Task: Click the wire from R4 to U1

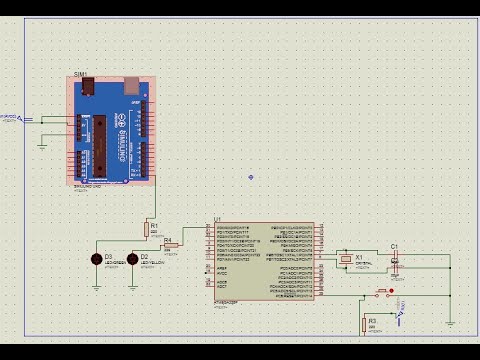Action: click(183, 237)
